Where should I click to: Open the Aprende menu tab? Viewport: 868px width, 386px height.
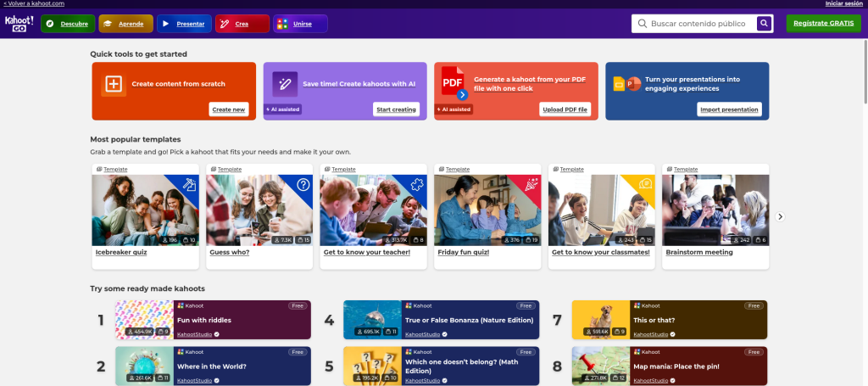pyautogui.click(x=125, y=24)
